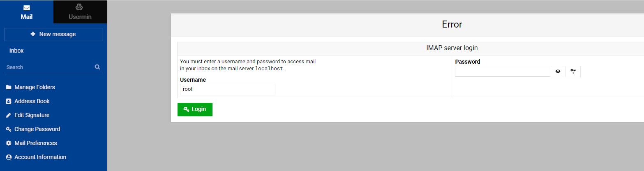Screen dimensions: 644x171
Task: Click the Usermin logo icon
Action: [80, 7]
